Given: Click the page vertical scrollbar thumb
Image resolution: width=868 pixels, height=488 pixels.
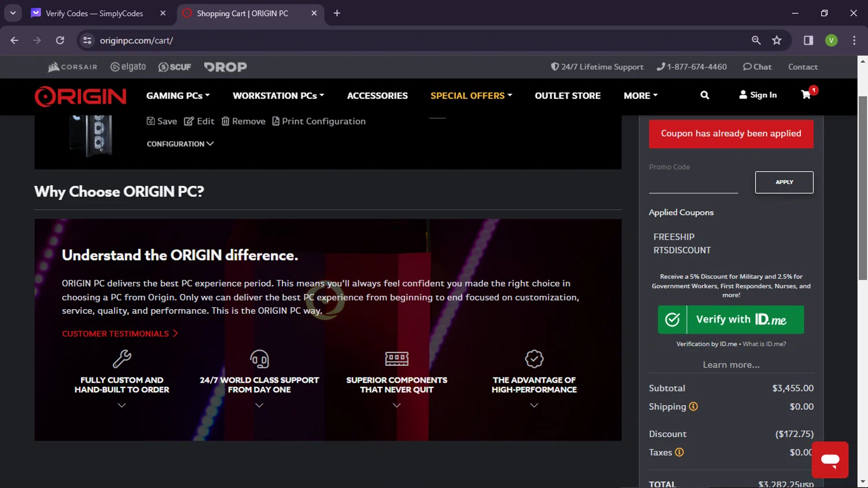Looking at the screenshot, I should 862,188.
